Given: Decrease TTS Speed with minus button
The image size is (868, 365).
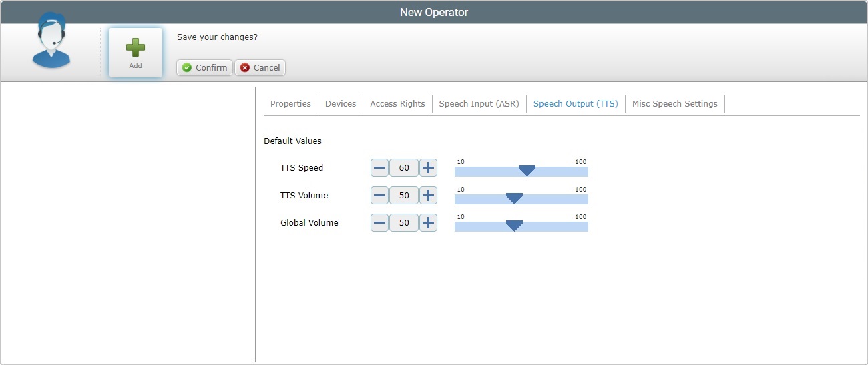Looking at the screenshot, I should (379, 168).
